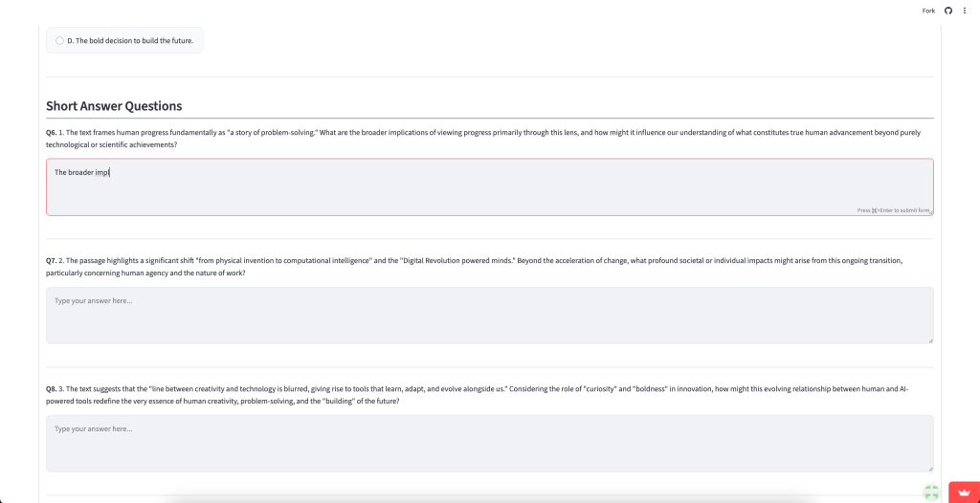Click the bold 'Q7.' question label
The width and height of the screenshot is (980, 503).
(52, 260)
